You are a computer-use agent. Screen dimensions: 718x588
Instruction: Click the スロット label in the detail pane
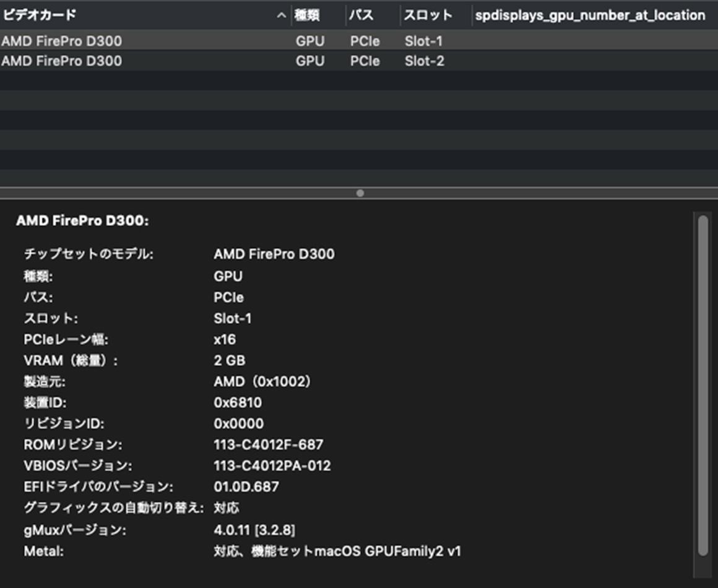pyautogui.click(x=51, y=318)
